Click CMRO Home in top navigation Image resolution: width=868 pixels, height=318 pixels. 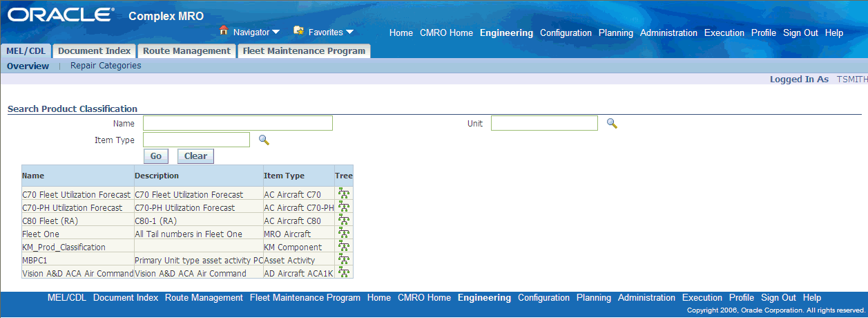446,33
